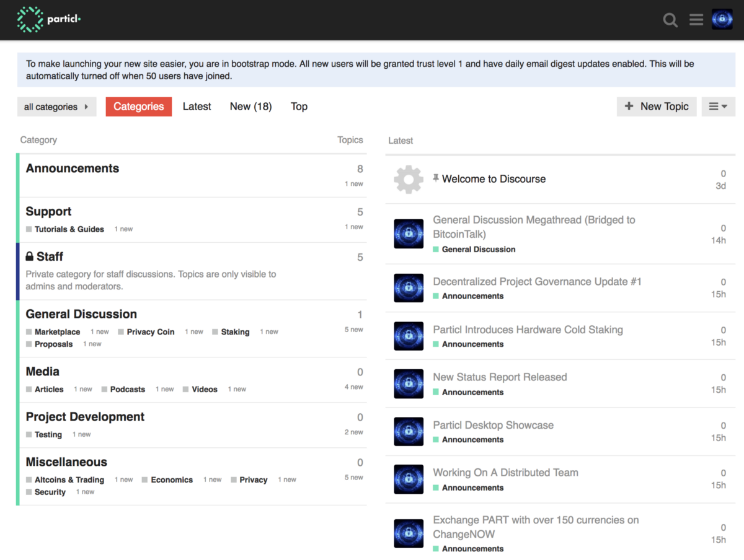Click "4 new" count in Media row

(354, 387)
